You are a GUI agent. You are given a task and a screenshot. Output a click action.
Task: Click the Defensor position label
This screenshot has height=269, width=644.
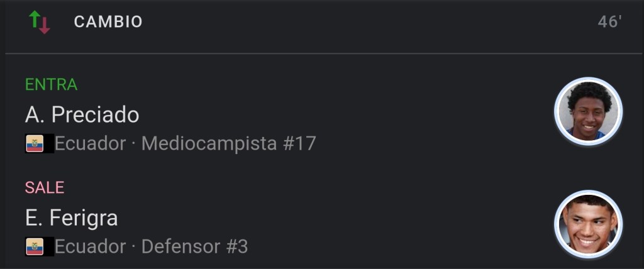click(x=179, y=247)
